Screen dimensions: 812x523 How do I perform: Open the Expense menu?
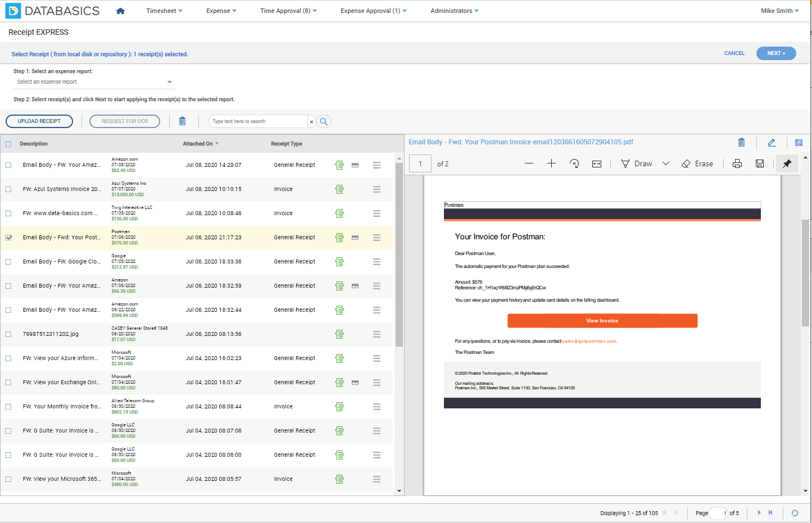(x=221, y=11)
